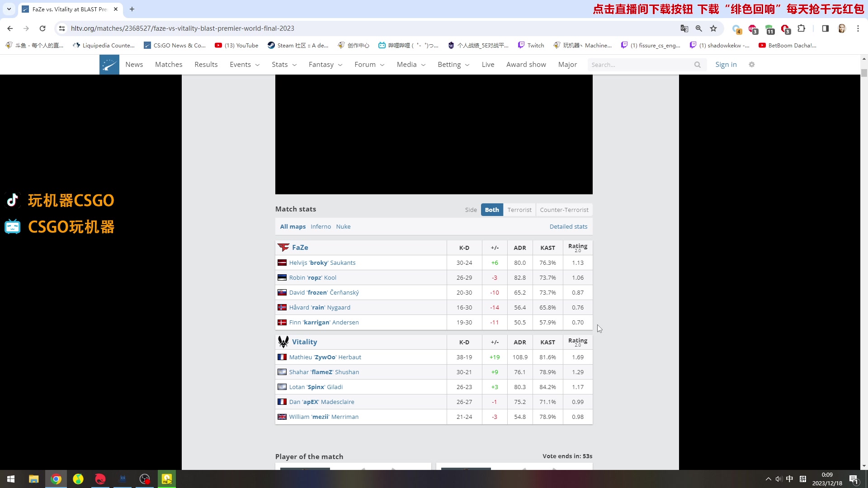Screen dimensions: 868x488
Task: Open Major page in navigation
Action: click(567, 65)
